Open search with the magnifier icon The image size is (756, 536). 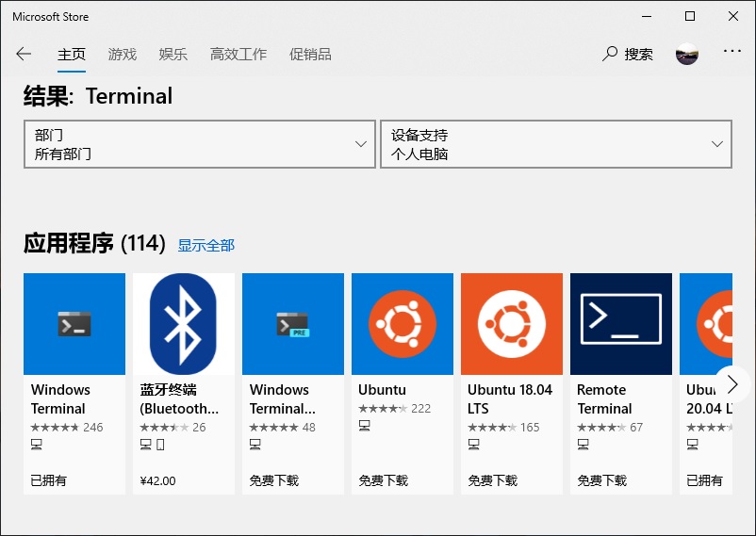point(610,54)
